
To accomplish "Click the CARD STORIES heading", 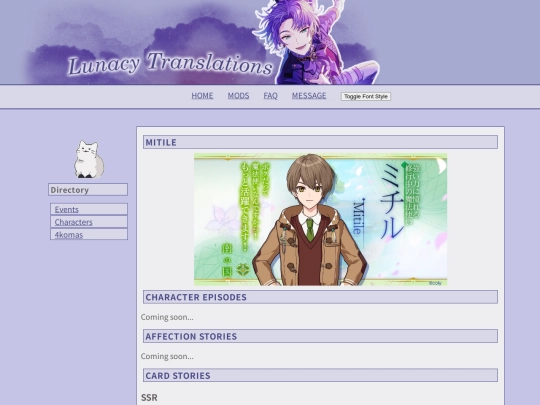I will click(320, 375).
